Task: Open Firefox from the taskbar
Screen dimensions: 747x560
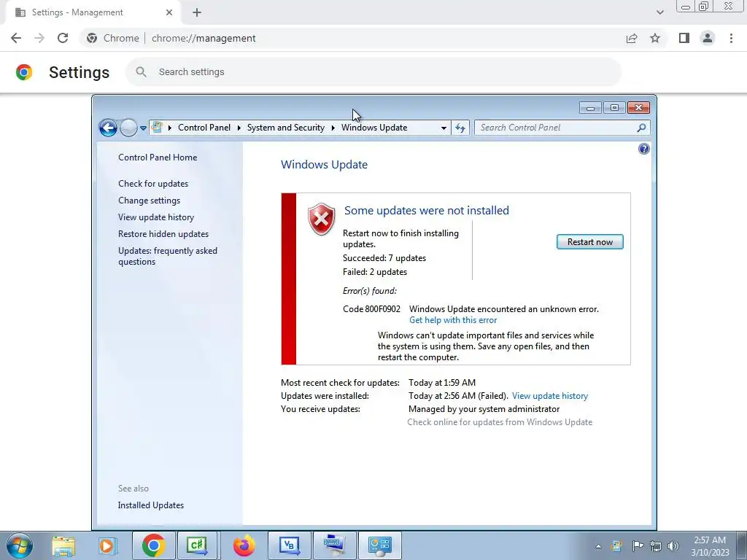Action: [244, 545]
